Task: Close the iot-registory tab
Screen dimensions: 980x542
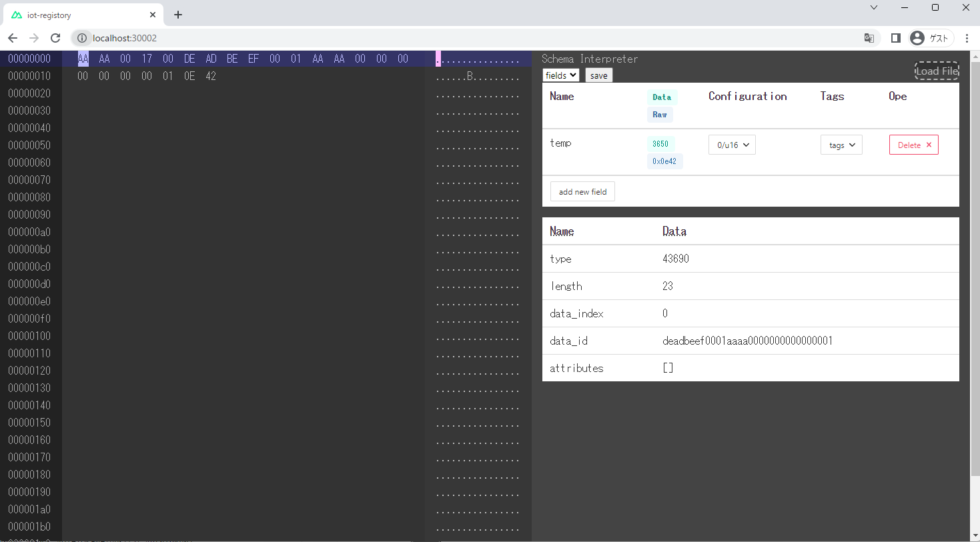Action: [x=153, y=15]
